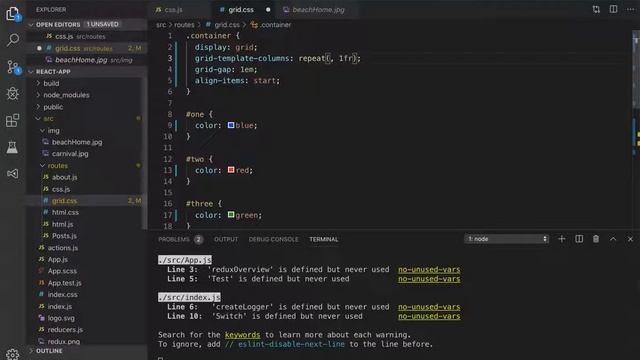The height and width of the screenshot is (360, 640).
Task: Follow the no-unused-vars link for Switch
Action: click(429, 316)
